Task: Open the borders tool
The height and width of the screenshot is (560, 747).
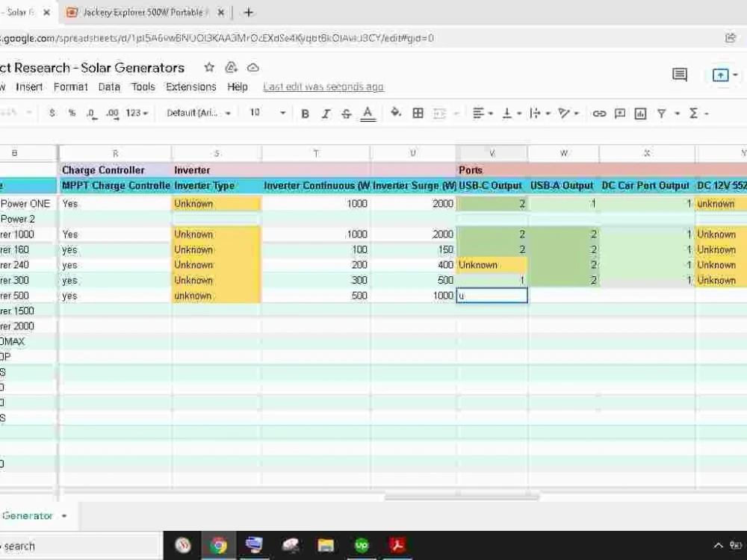Action: (418, 113)
